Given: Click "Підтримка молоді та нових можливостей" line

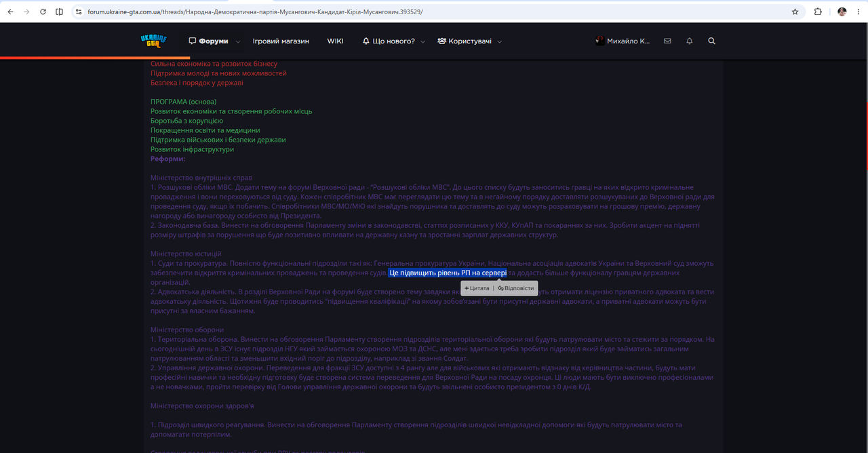Looking at the screenshot, I should [x=218, y=73].
